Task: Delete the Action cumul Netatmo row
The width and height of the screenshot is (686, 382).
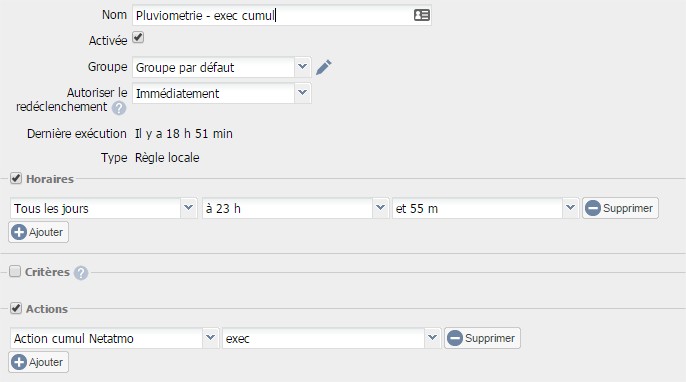Action: click(x=482, y=338)
